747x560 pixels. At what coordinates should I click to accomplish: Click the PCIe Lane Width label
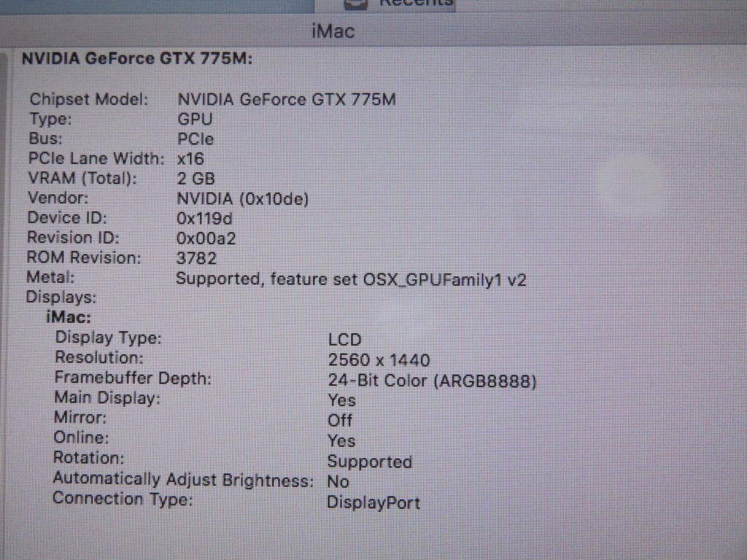[96, 158]
